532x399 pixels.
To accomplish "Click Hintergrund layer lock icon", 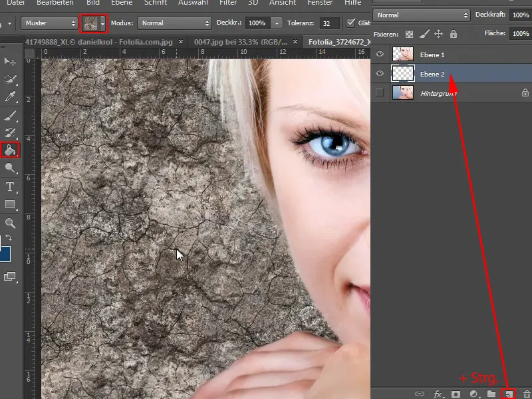I will click(525, 92).
